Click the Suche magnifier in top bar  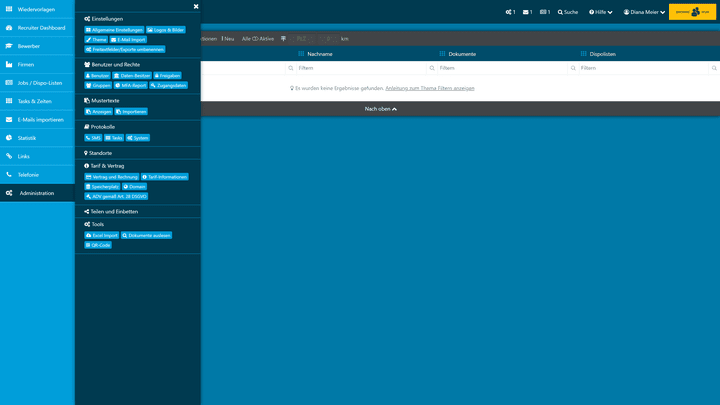click(x=568, y=12)
